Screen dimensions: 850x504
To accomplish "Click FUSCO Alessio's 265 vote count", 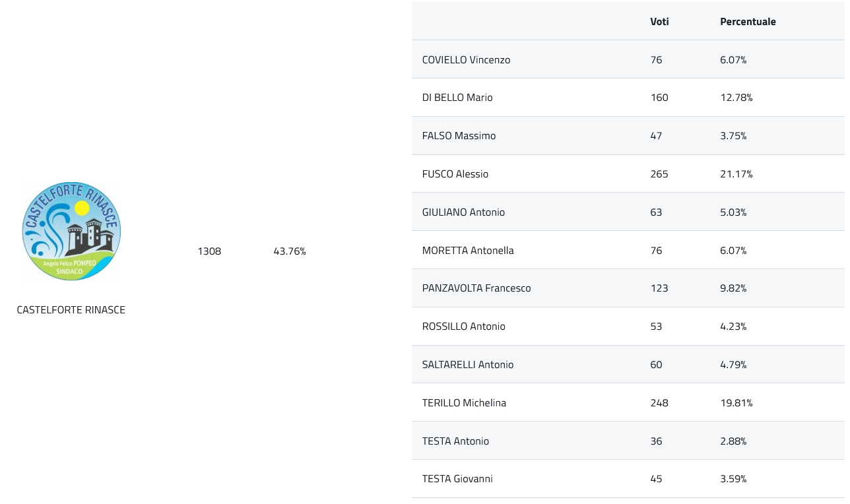I will click(x=659, y=174).
